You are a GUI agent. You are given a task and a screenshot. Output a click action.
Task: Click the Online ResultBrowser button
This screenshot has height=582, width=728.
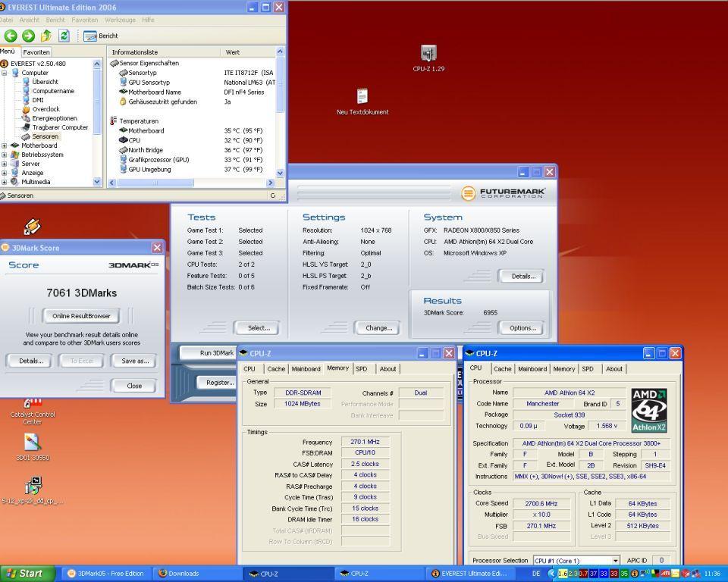coord(81,316)
